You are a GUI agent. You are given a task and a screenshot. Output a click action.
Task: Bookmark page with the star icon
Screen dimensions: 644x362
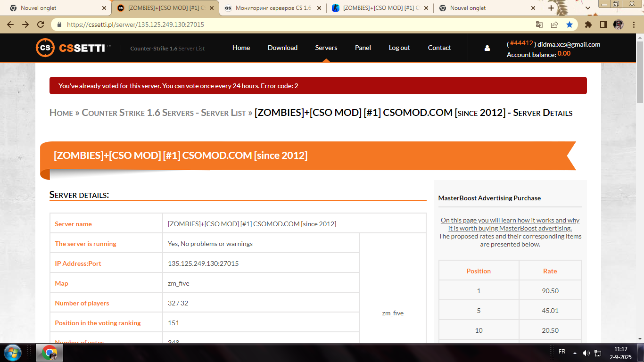click(x=570, y=25)
